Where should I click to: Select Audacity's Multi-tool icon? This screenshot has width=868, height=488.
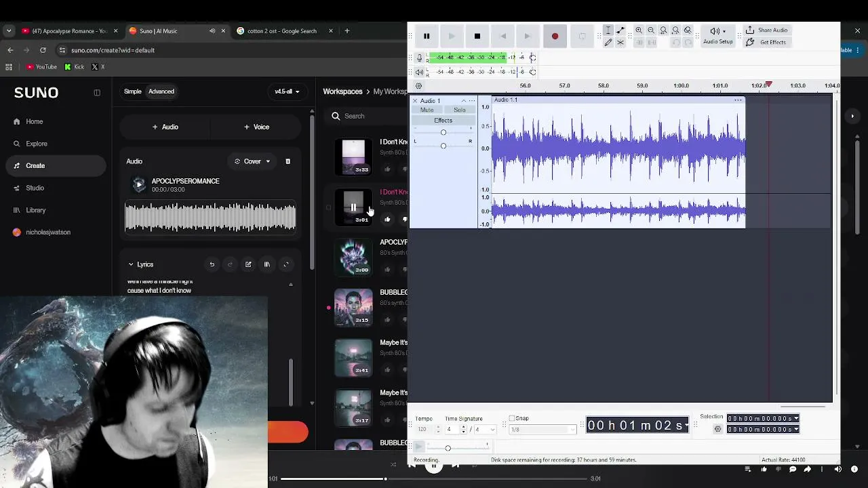pyautogui.click(x=620, y=42)
